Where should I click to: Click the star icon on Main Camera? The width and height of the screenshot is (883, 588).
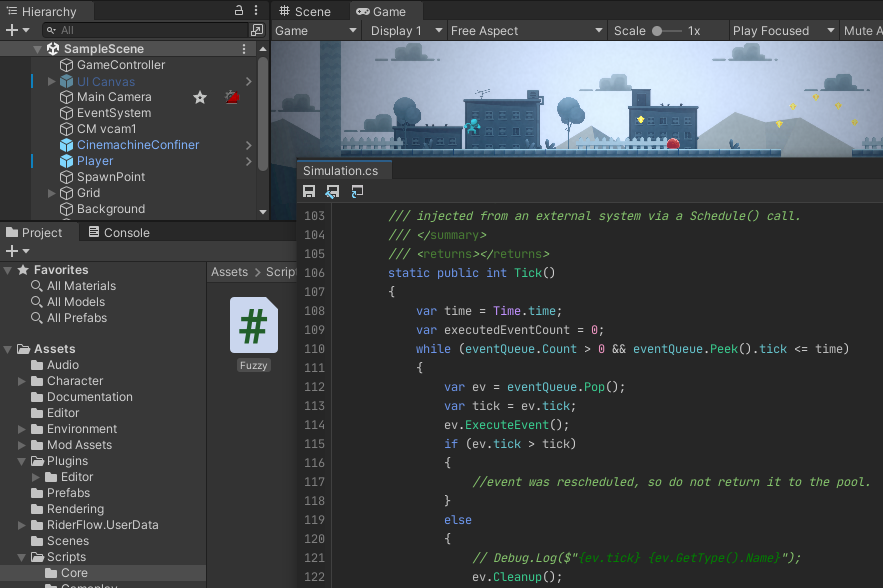(x=200, y=97)
